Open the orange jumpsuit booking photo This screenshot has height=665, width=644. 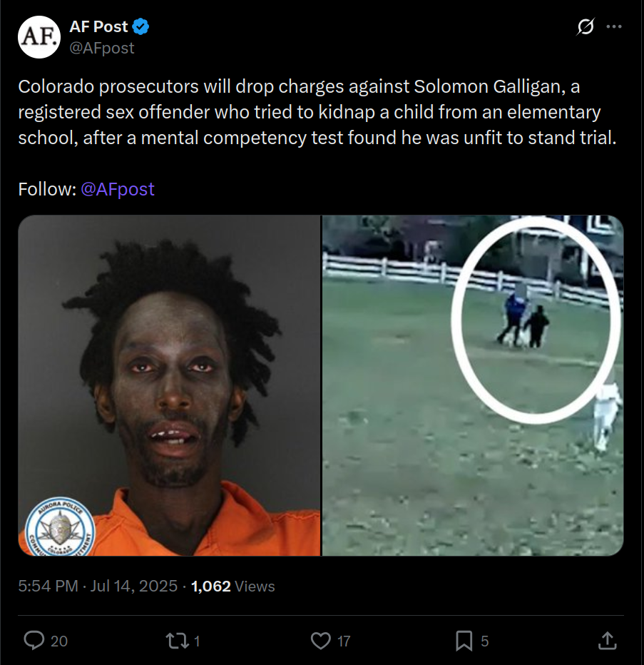click(169, 385)
